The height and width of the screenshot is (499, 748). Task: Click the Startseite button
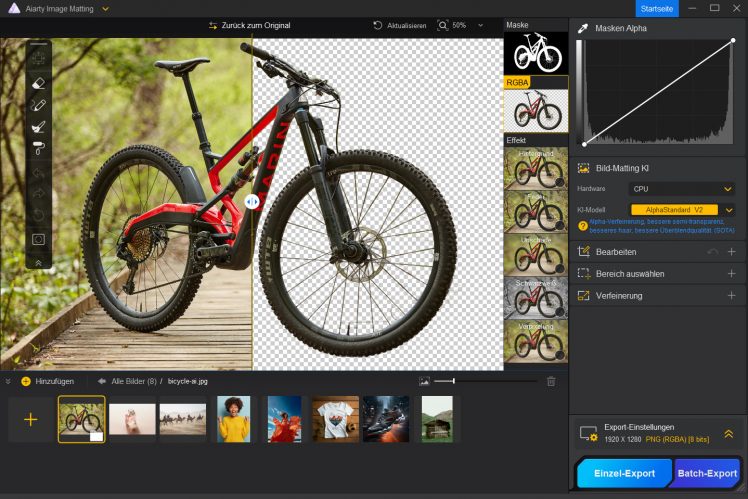click(x=656, y=9)
